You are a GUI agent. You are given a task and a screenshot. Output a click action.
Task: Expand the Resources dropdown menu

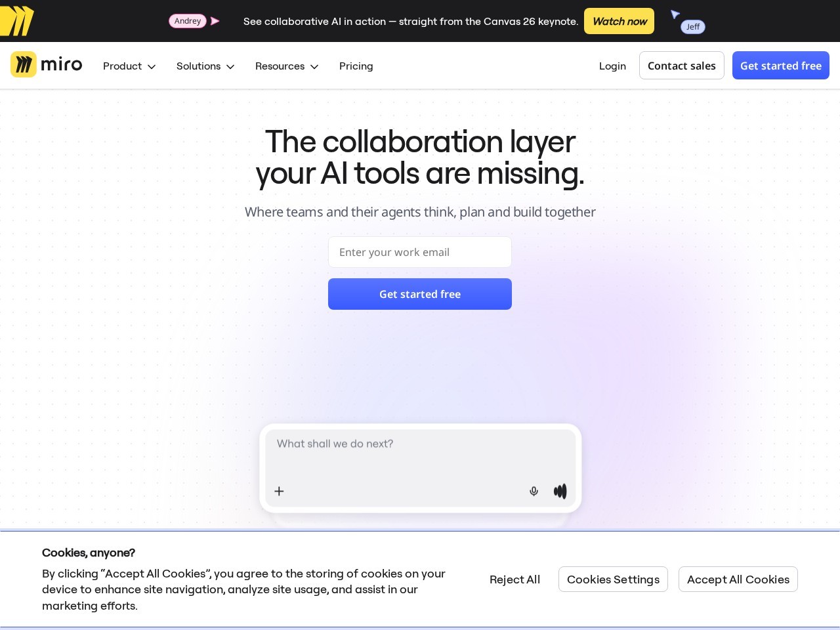(287, 66)
